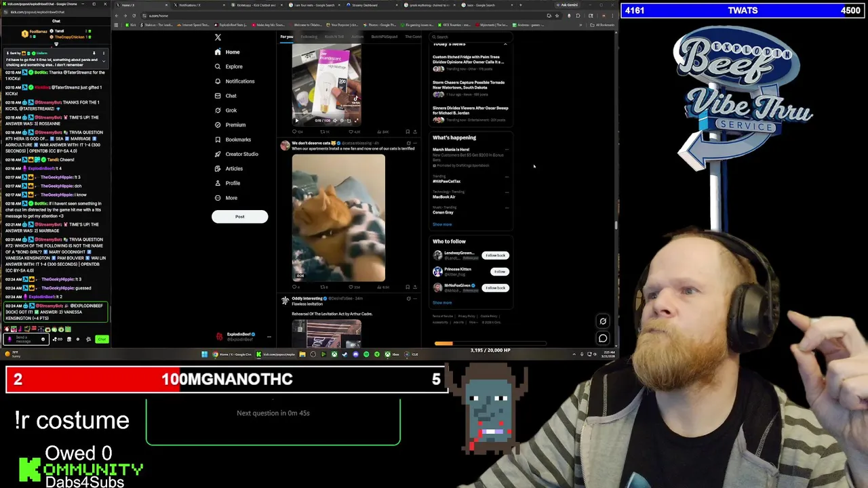The width and height of the screenshot is (868, 488).
Task: Follow back LendwayGrown account
Action: 495,256
